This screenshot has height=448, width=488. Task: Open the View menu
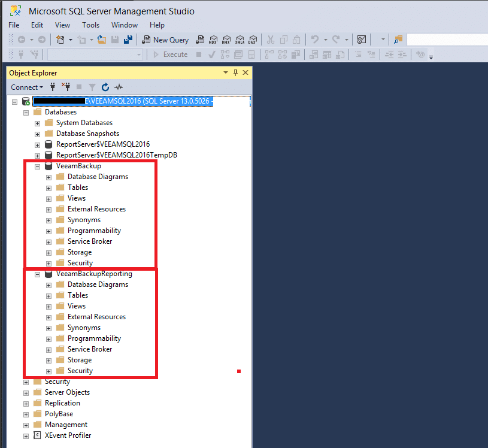pyautogui.click(x=62, y=25)
